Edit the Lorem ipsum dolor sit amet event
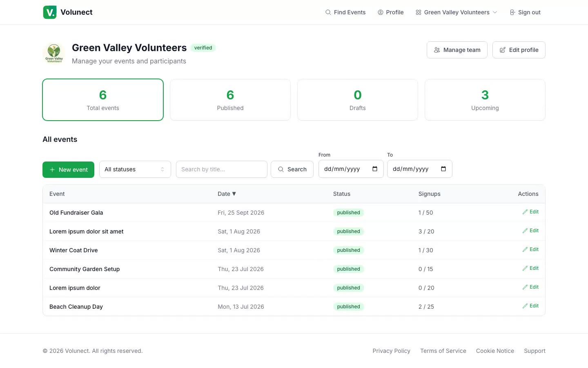Viewport: 588px width, 368px height. coord(530,231)
